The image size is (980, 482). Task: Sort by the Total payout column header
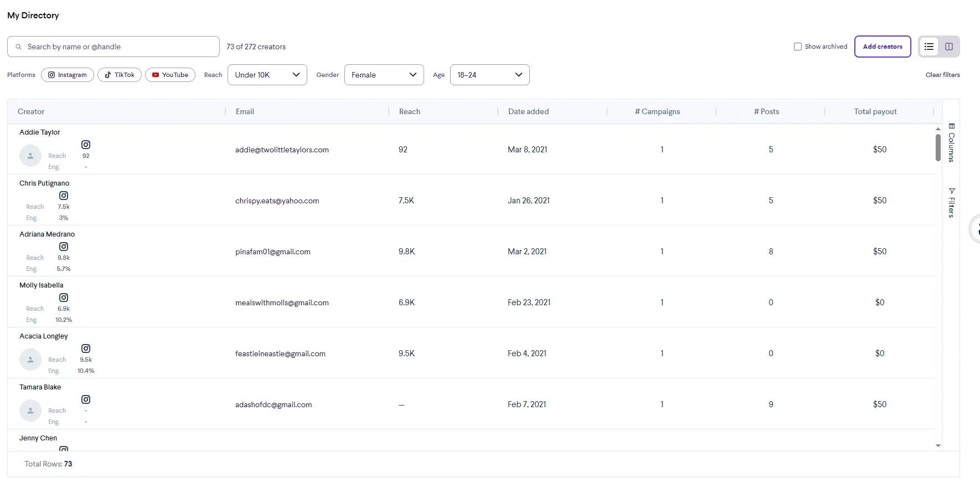tap(875, 111)
